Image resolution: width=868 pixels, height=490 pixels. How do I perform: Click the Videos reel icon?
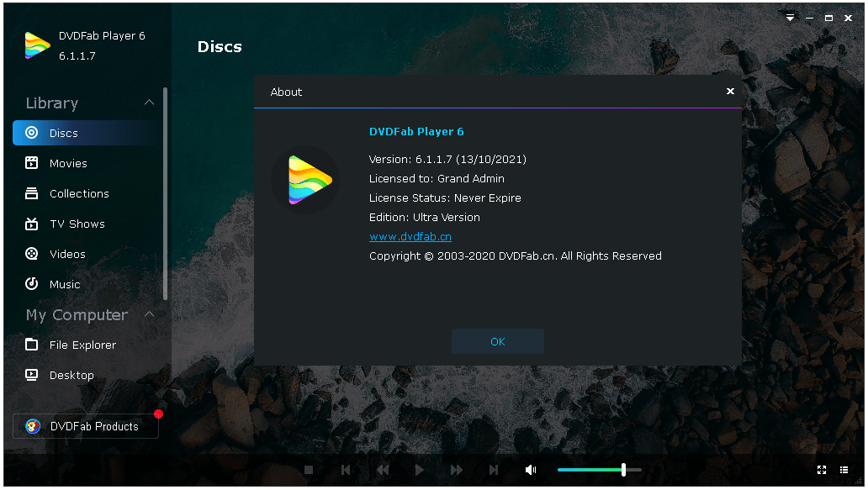click(32, 254)
